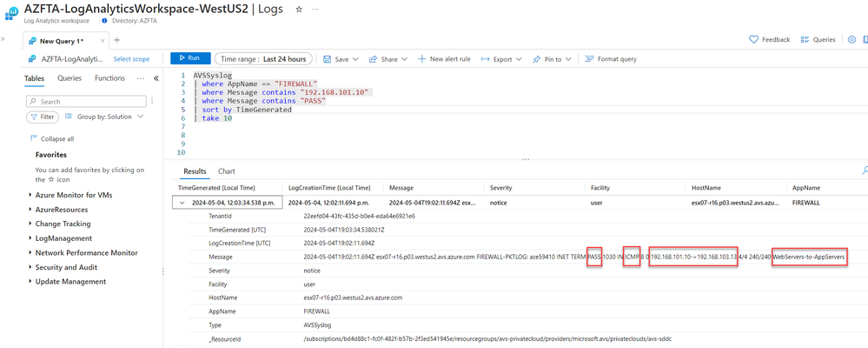Collapse the expanded result row chevron
This screenshot has height=348, width=868.
click(x=182, y=203)
